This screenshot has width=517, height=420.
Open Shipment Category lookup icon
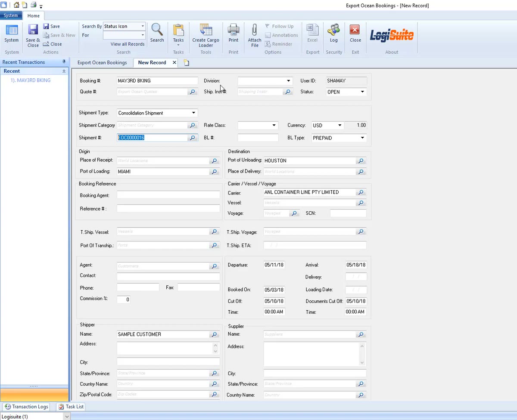(193, 125)
